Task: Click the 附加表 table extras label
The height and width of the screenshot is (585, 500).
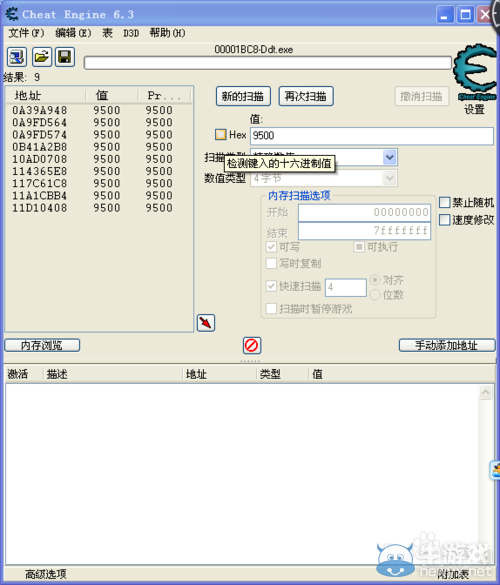Action: [453, 574]
